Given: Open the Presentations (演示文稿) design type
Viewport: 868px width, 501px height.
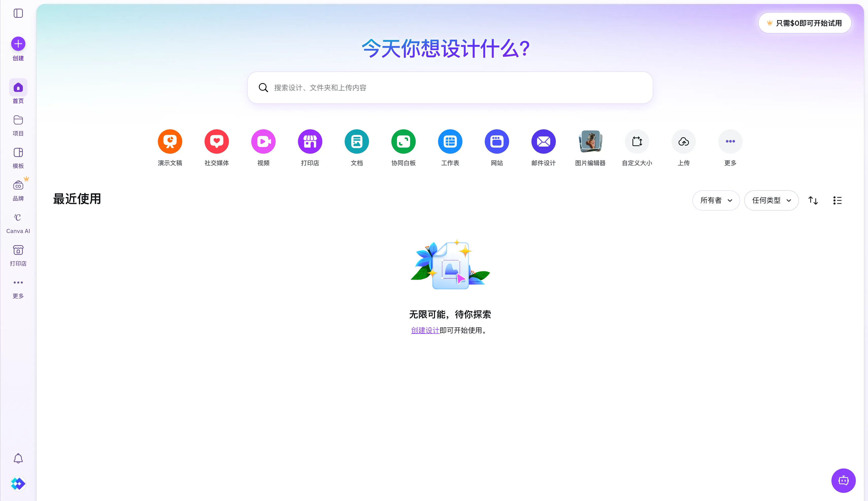Looking at the screenshot, I should point(170,142).
